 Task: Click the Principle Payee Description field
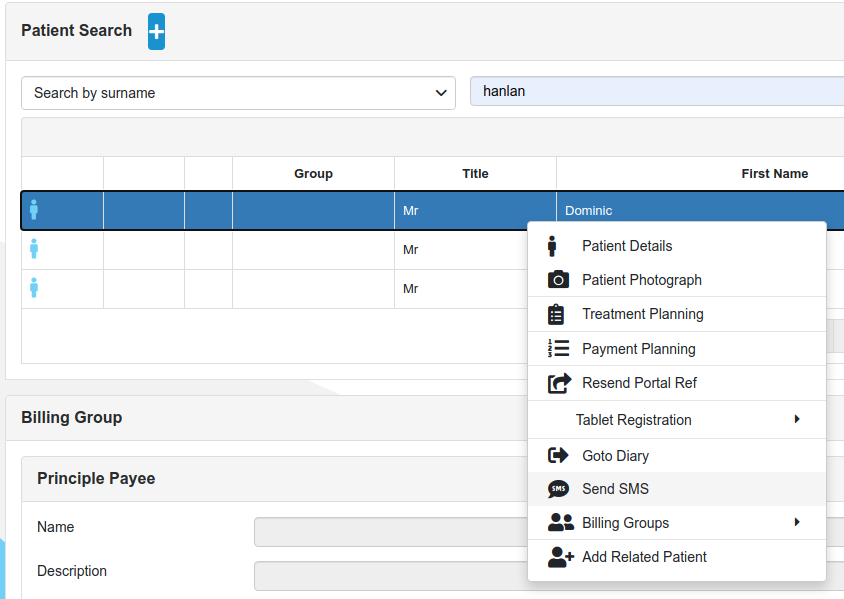(x=391, y=576)
